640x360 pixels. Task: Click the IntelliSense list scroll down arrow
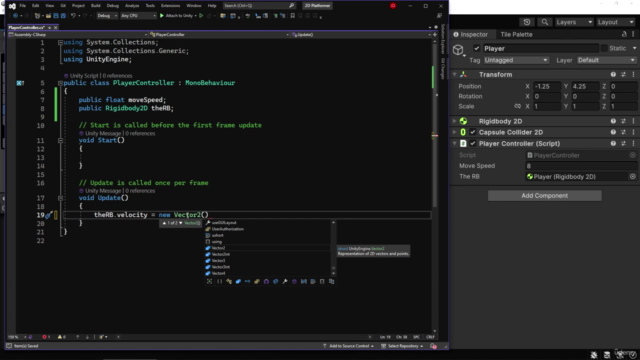[x=333, y=274]
